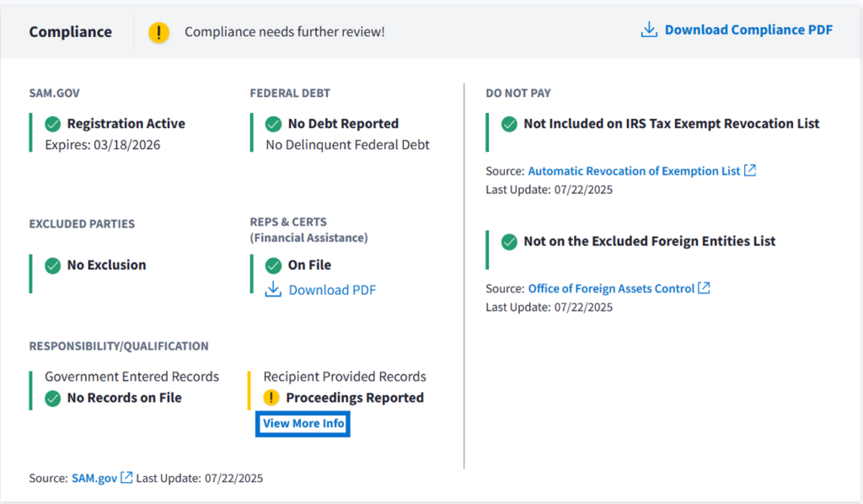Click checkmark beside Not Included on IRS Revocation List
This screenshot has width=863, height=504.
coord(509,124)
